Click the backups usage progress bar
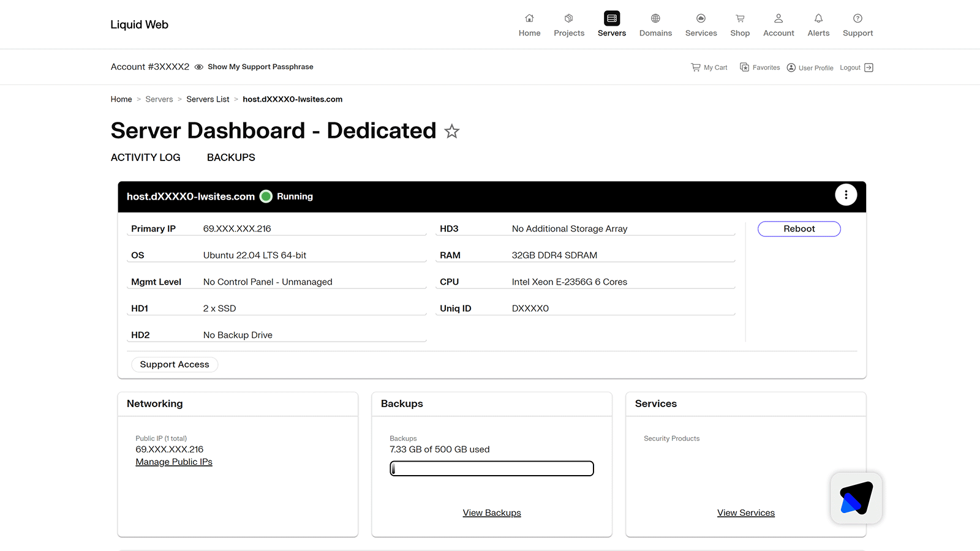The width and height of the screenshot is (980, 551). coord(492,468)
